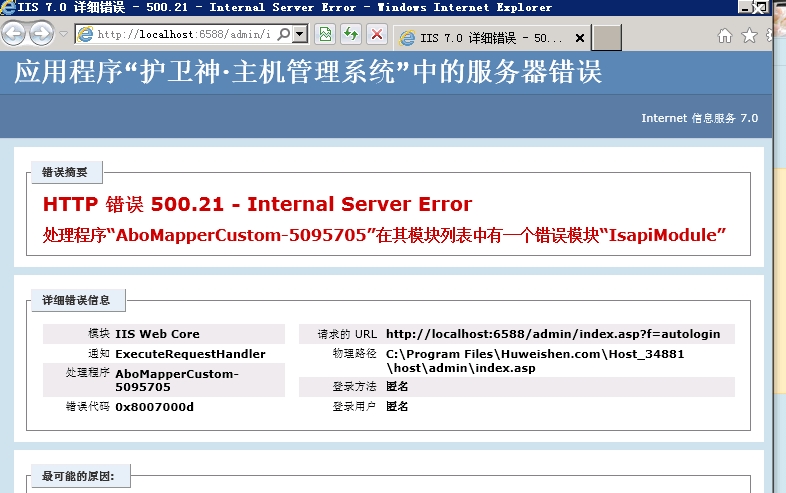Image resolution: width=786 pixels, height=493 pixels.
Task: Open the Home page icon
Action: tap(725, 36)
